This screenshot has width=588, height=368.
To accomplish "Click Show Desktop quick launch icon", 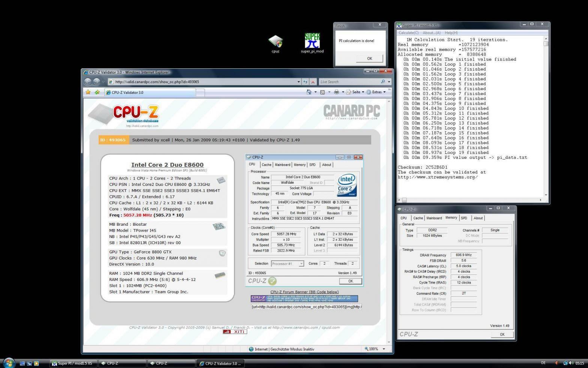I will (22, 363).
